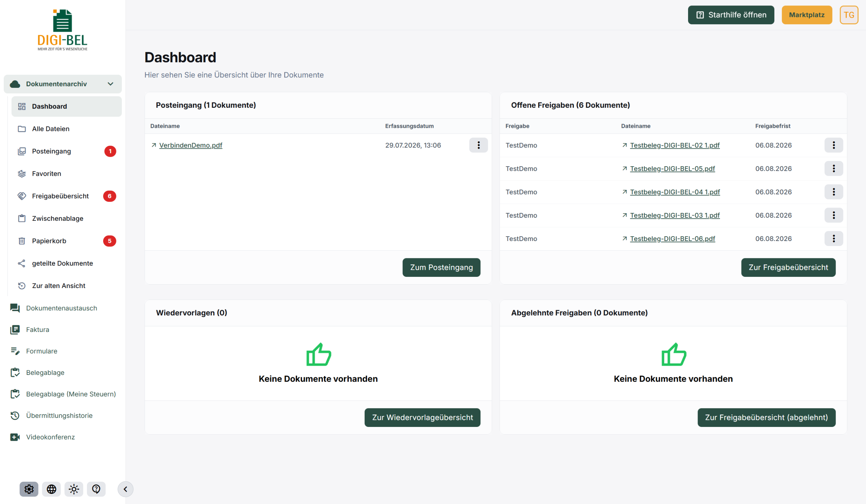866x504 pixels.
Task: Click the Zwischenablage clipboard icon
Action: click(x=22, y=218)
